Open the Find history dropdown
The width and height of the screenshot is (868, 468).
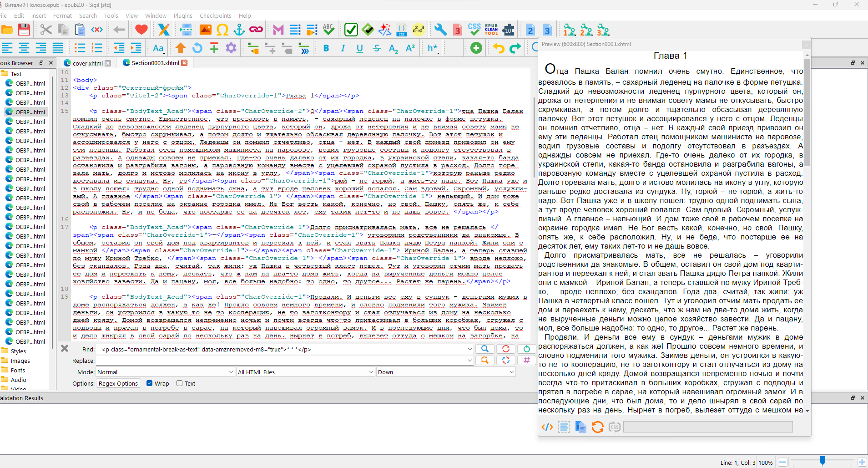(469, 349)
